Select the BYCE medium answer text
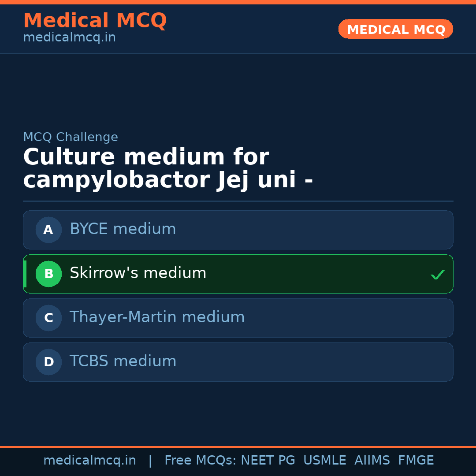476x476 pixels. tap(123, 229)
